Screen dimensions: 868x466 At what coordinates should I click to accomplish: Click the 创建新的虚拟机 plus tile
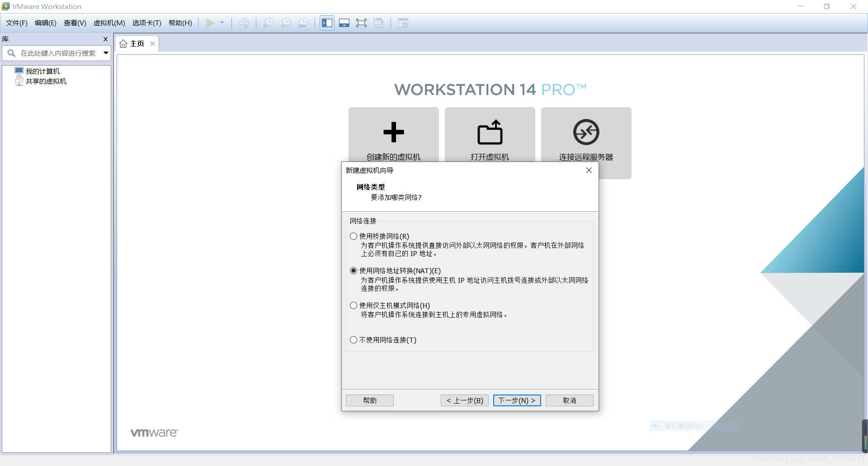(x=393, y=134)
